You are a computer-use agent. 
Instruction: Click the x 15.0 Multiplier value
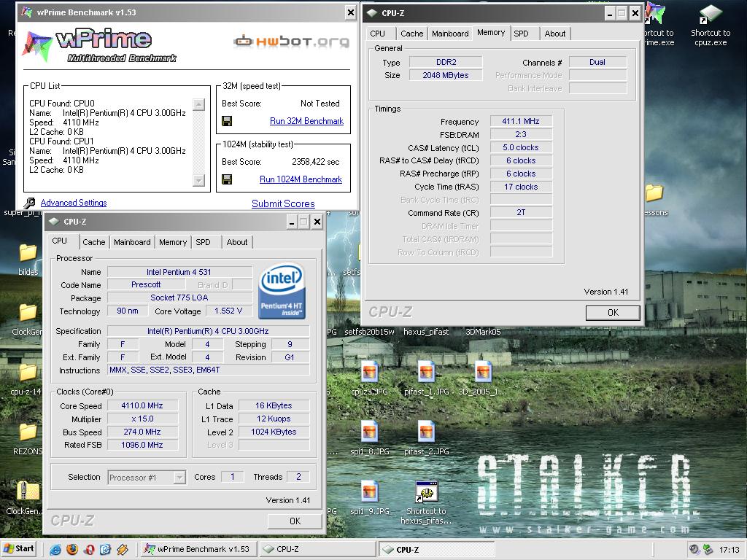tap(142, 419)
